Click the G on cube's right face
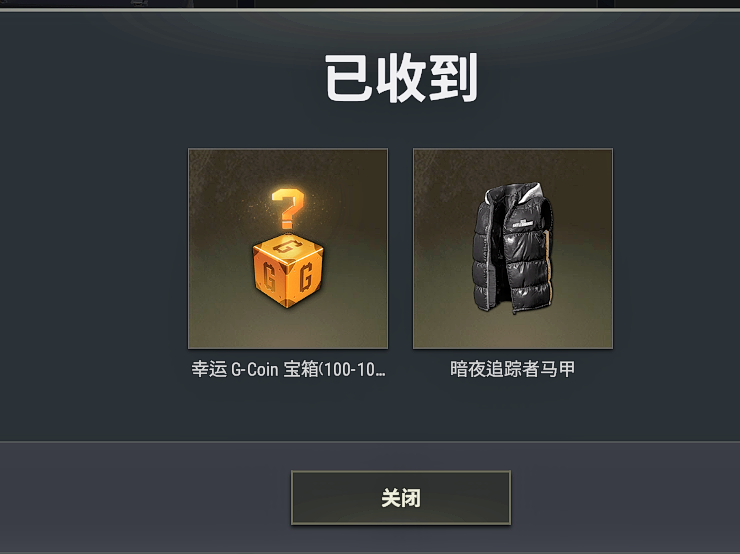Viewport: 740px width, 554px height. coord(306,277)
